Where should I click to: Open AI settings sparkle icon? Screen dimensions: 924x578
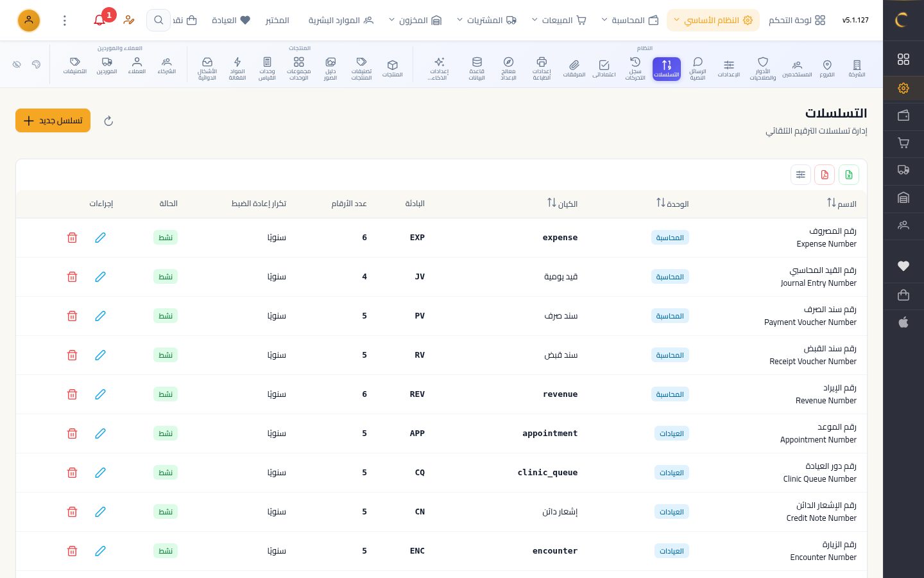click(439, 69)
